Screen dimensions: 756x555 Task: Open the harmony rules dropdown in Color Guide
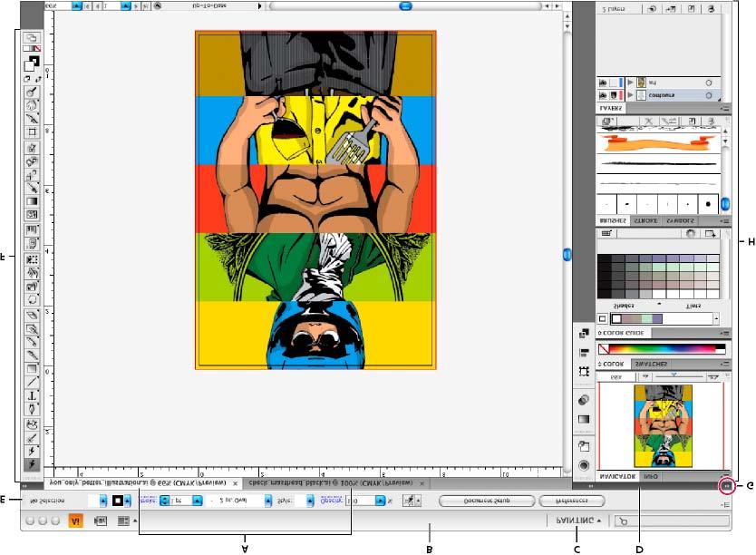[x=716, y=318]
